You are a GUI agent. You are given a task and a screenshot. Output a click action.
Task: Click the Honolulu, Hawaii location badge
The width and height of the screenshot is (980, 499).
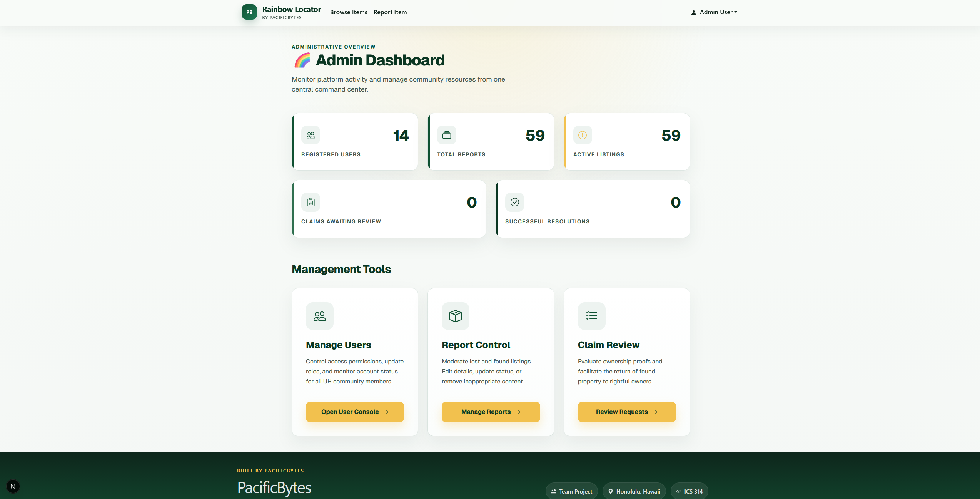[634, 491]
